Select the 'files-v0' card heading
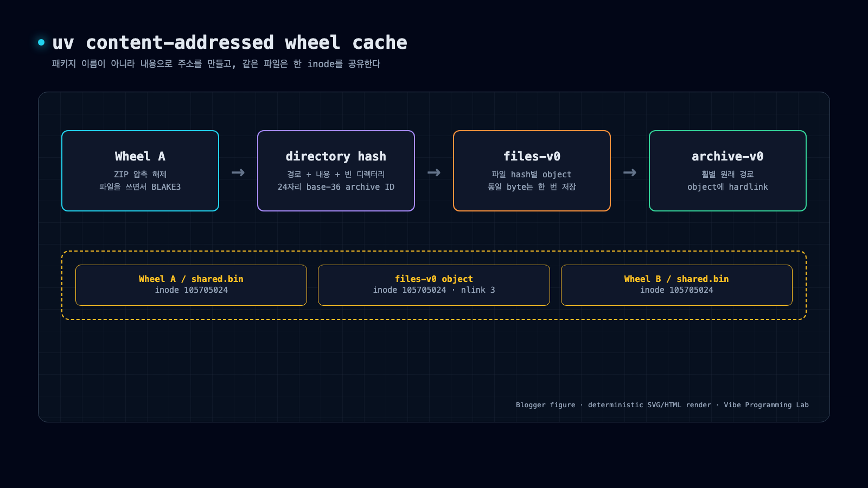The height and width of the screenshot is (488, 868). [x=532, y=156]
